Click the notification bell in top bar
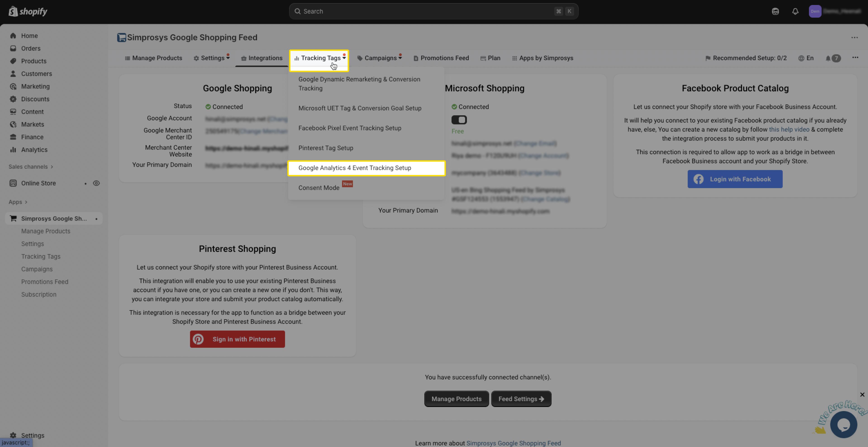Image resolution: width=868 pixels, height=447 pixels. [795, 12]
